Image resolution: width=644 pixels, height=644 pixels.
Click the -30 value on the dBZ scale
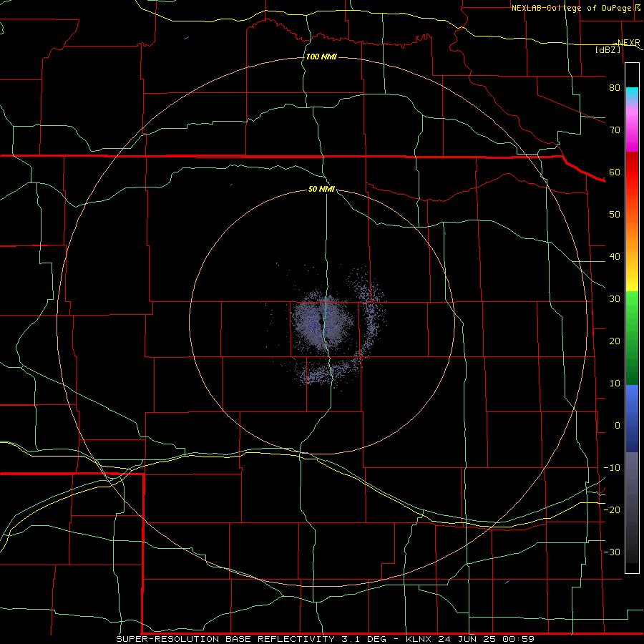point(612,552)
